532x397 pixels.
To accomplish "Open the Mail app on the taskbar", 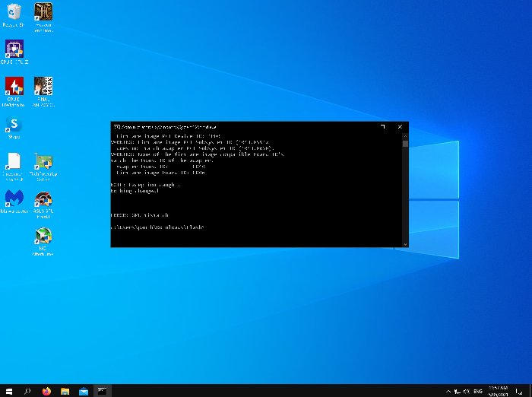I will point(84,391).
